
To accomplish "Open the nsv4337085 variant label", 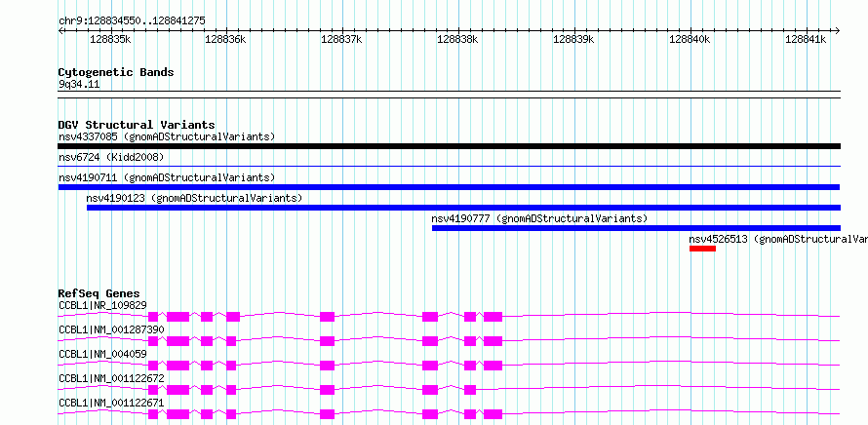I will tap(167, 136).
